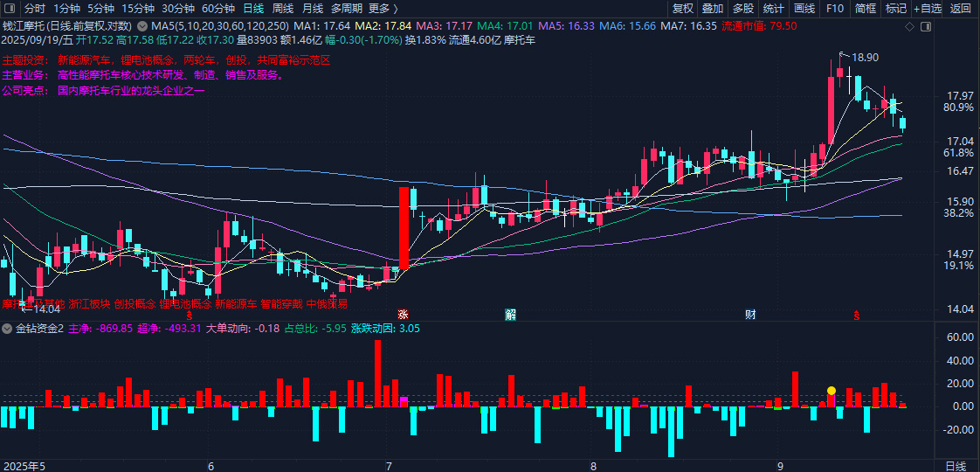
Task: Click the 钱江摩托 stock title
Action: [23, 27]
